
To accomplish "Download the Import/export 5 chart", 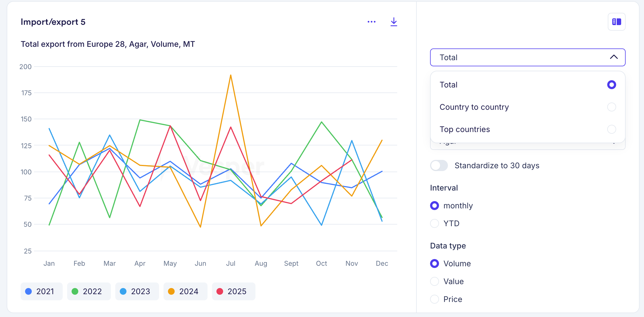I will (x=394, y=21).
